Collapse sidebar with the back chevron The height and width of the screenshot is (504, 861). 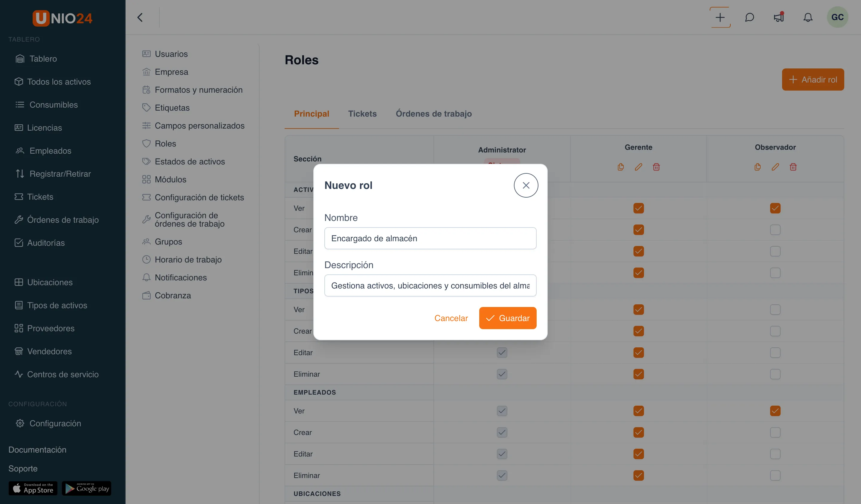coord(140,17)
